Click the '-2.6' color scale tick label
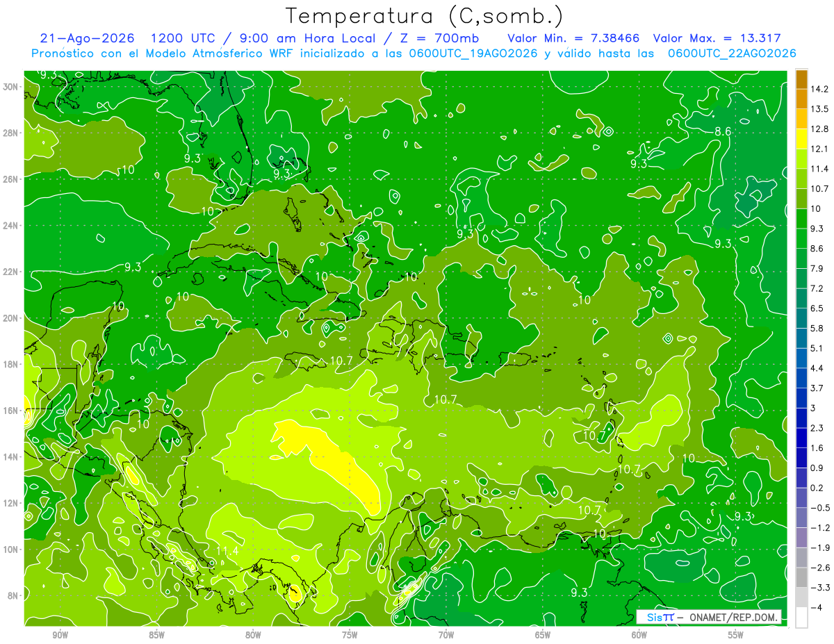The image size is (834, 644). pyautogui.click(x=819, y=568)
